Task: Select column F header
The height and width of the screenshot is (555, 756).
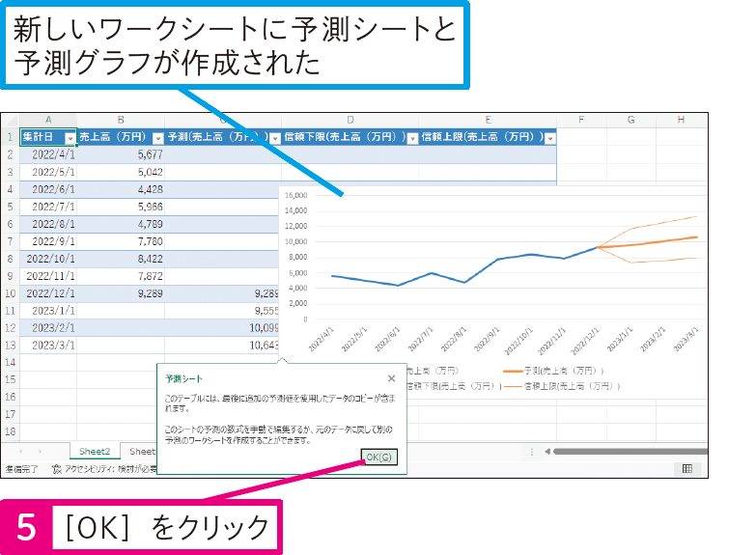Action: 582,120
